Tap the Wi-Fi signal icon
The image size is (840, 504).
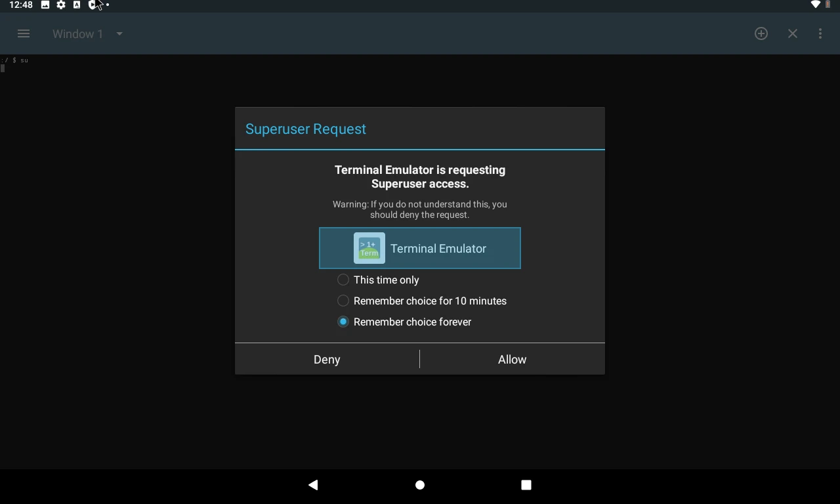816,5
